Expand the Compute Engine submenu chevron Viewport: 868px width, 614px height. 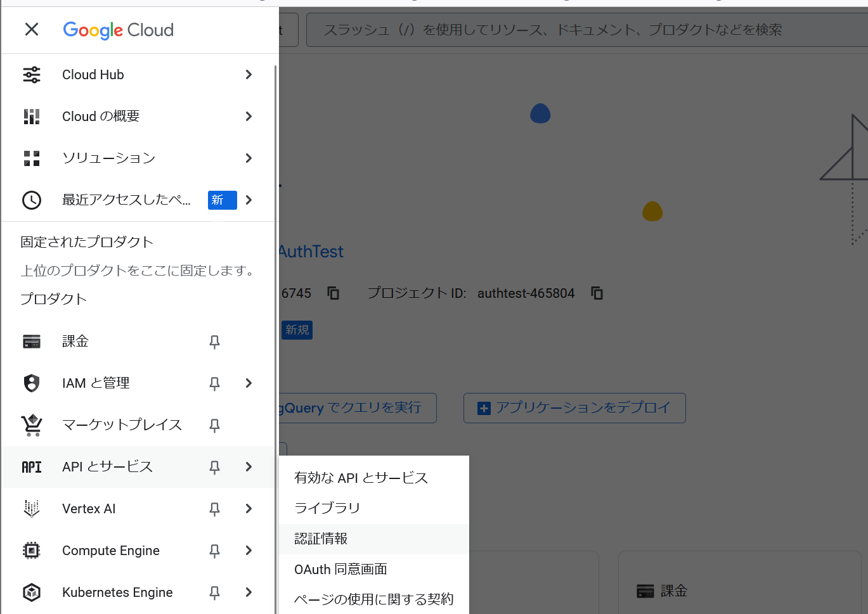coord(249,551)
